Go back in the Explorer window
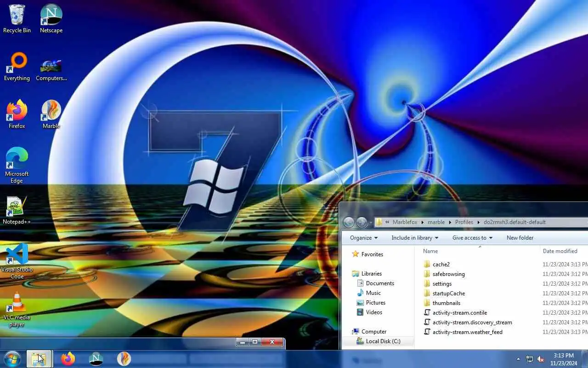Image resolution: width=588 pixels, height=368 pixels. pyautogui.click(x=349, y=222)
